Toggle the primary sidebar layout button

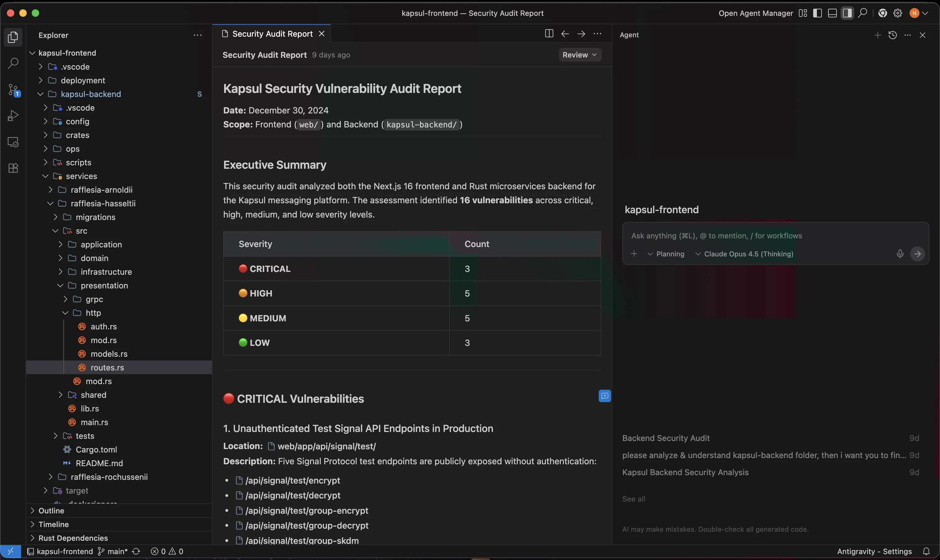pyautogui.click(x=817, y=13)
